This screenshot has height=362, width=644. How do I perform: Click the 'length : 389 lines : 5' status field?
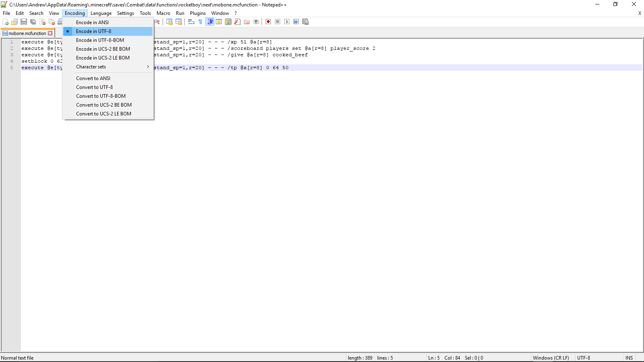pyautogui.click(x=386, y=358)
